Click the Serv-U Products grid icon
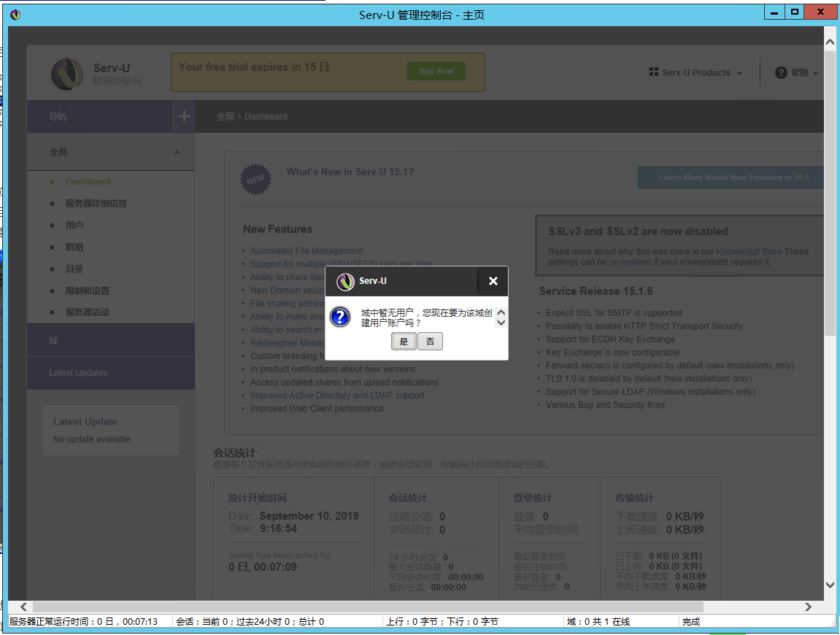The width and height of the screenshot is (840, 635). point(654,72)
